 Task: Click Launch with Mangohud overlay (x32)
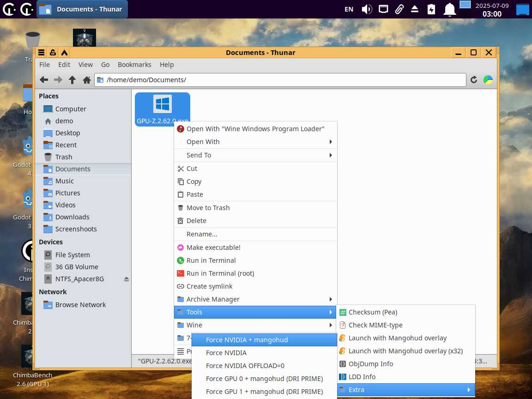pos(405,351)
